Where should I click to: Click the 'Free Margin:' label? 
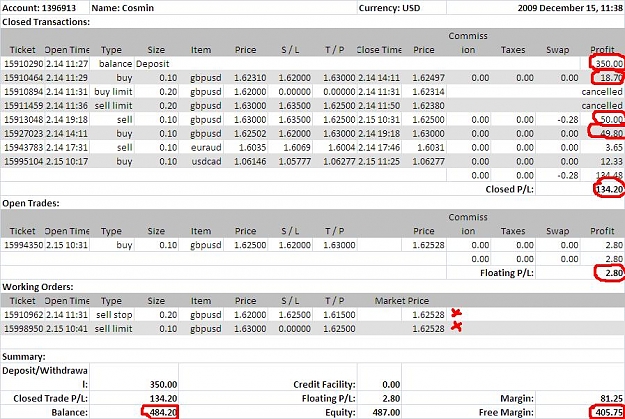[x=506, y=413]
